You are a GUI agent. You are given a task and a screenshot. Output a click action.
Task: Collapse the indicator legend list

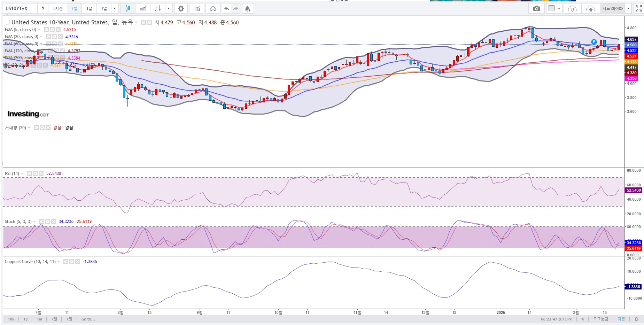click(x=7, y=22)
